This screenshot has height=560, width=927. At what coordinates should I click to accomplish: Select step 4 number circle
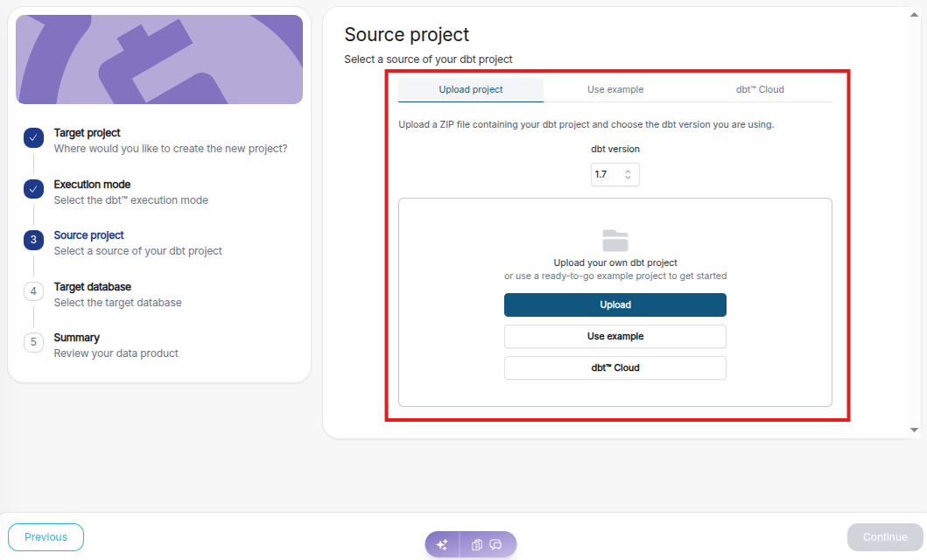coord(33,291)
